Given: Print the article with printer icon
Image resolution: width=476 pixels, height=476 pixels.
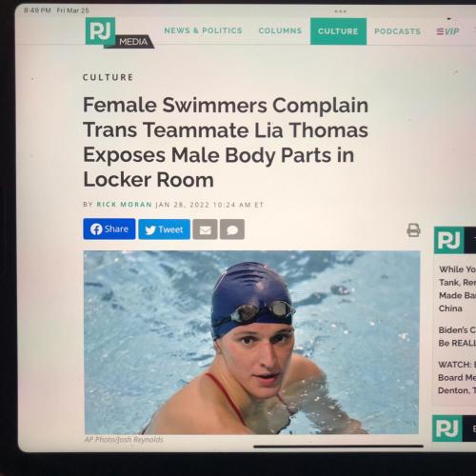Looking at the screenshot, I should click(413, 230).
